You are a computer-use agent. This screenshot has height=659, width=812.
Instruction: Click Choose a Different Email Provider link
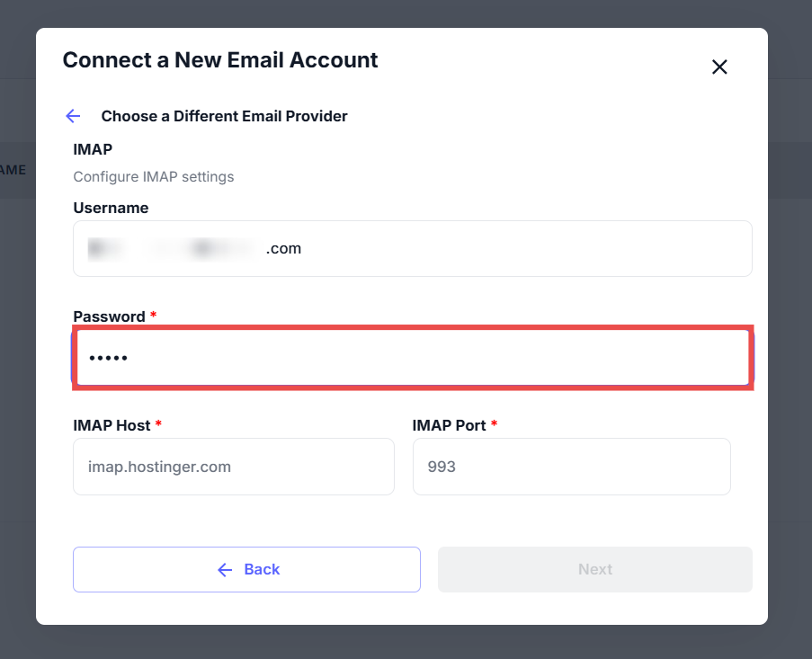(x=224, y=116)
